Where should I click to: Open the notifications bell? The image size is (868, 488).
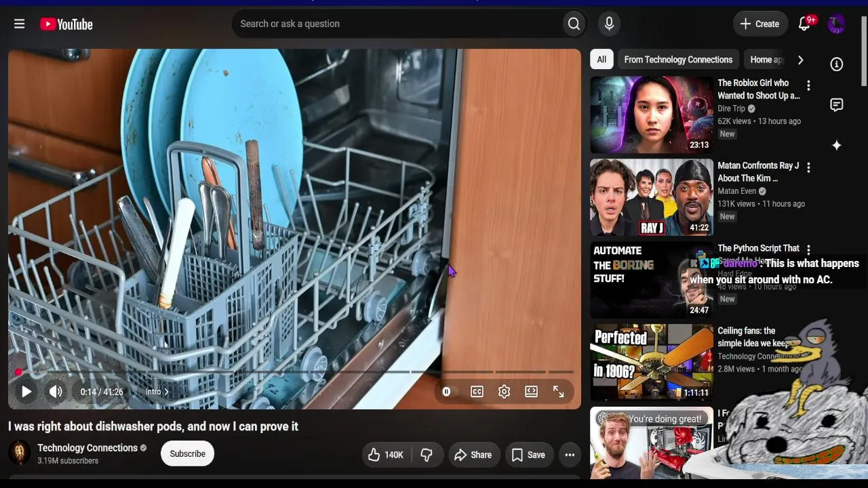point(804,24)
